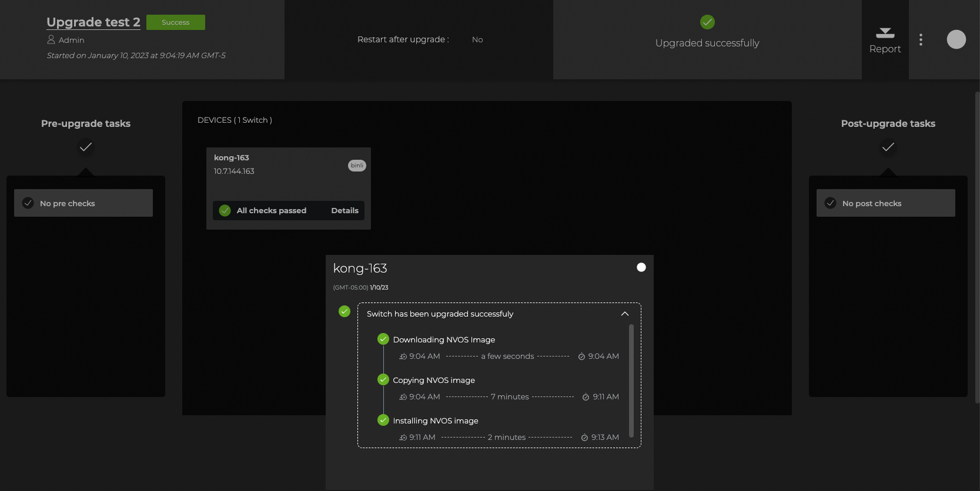Open Details for kong-163 checks

[x=344, y=210]
